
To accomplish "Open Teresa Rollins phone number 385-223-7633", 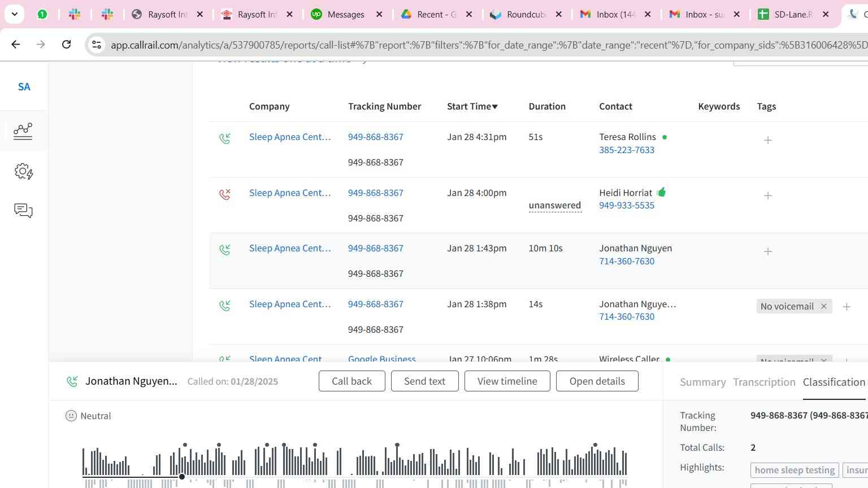I will coord(627,150).
